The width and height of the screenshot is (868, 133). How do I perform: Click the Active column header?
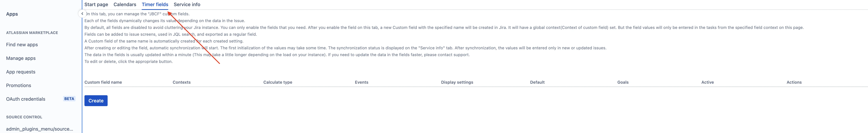(707, 82)
